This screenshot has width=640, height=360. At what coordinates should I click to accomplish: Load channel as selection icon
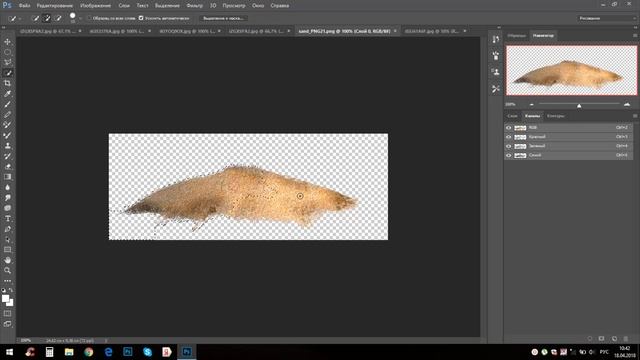pyautogui.click(x=590, y=339)
